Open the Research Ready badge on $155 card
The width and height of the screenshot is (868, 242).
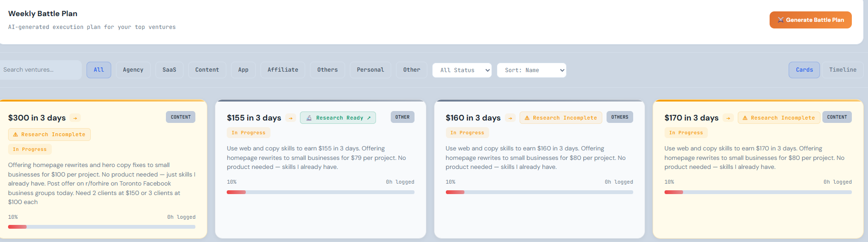tap(338, 118)
